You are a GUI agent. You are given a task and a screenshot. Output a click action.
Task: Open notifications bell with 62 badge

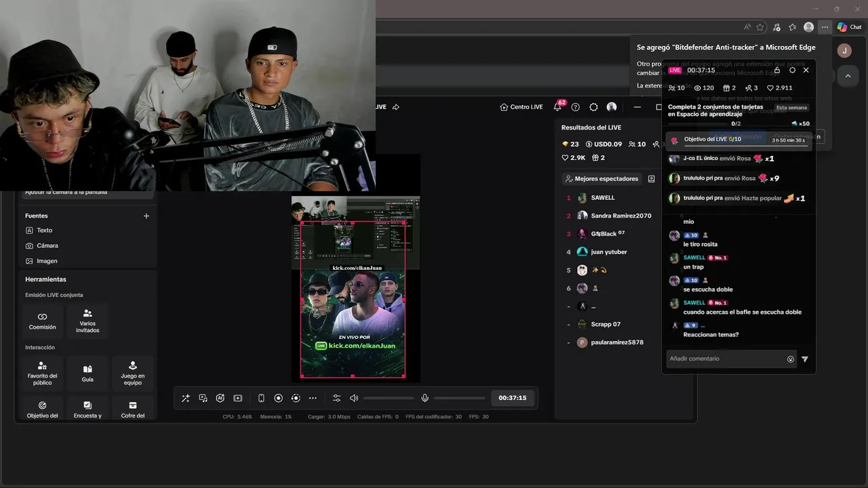pos(557,107)
